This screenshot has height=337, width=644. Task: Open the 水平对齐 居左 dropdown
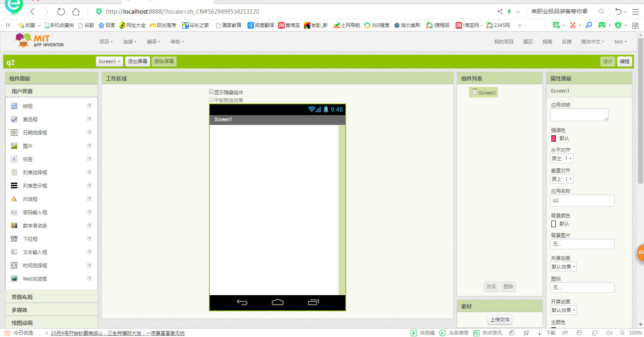(x=562, y=159)
